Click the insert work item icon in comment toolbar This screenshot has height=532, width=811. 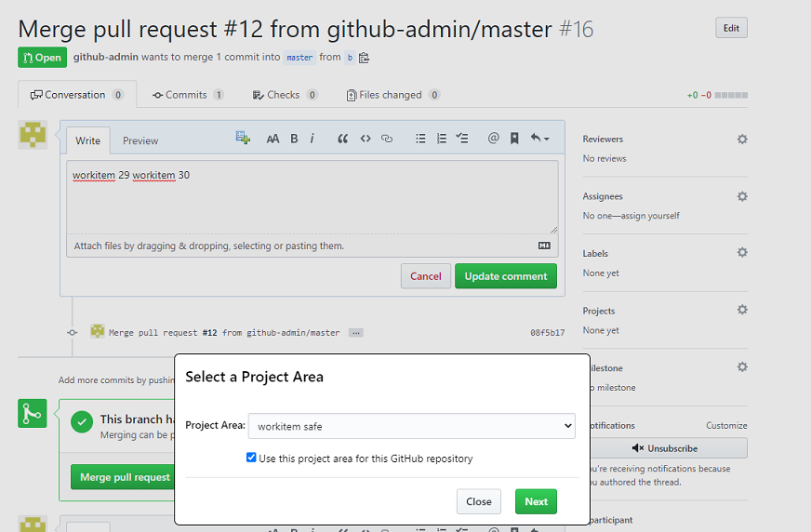pos(243,138)
